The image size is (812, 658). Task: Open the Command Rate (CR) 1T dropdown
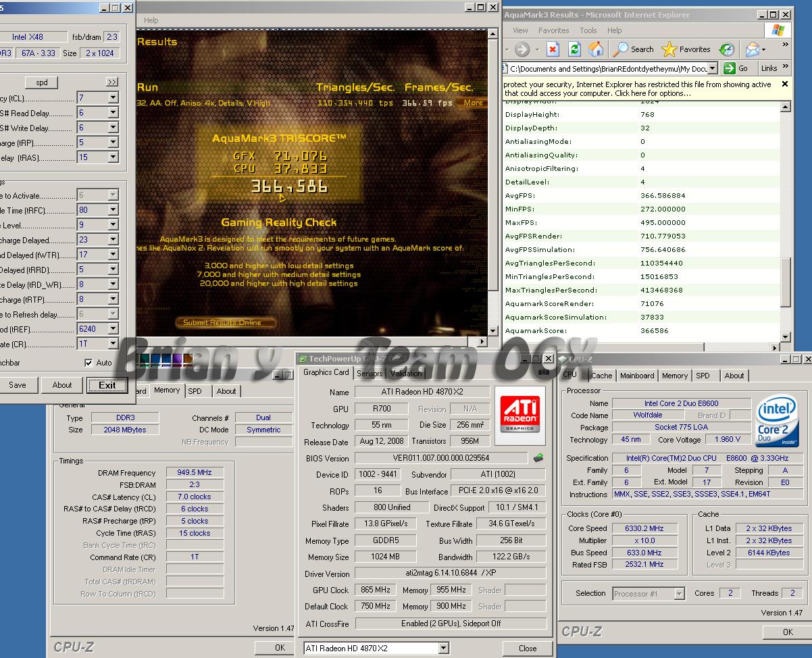tap(113, 344)
